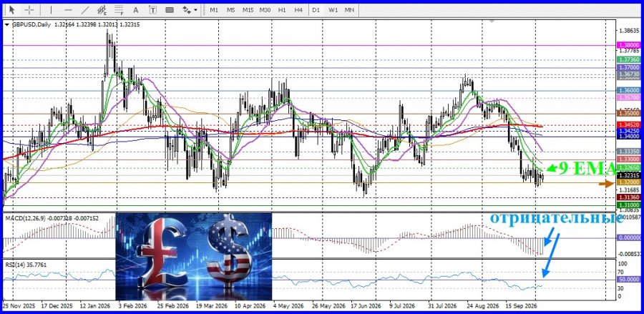Screen dimensions: 644x314
Task: Click the 24 Aug 2026 date label
Action: (x=482, y=306)
